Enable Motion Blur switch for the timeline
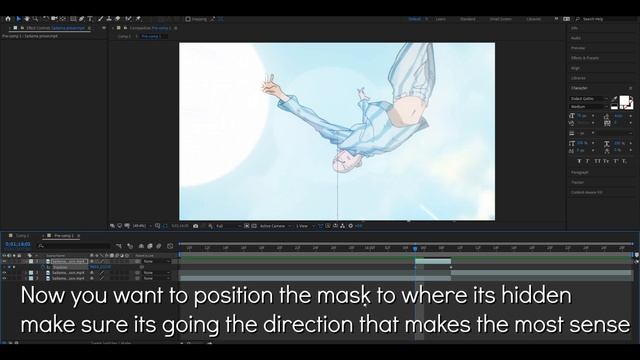 [x=159, y=246]
